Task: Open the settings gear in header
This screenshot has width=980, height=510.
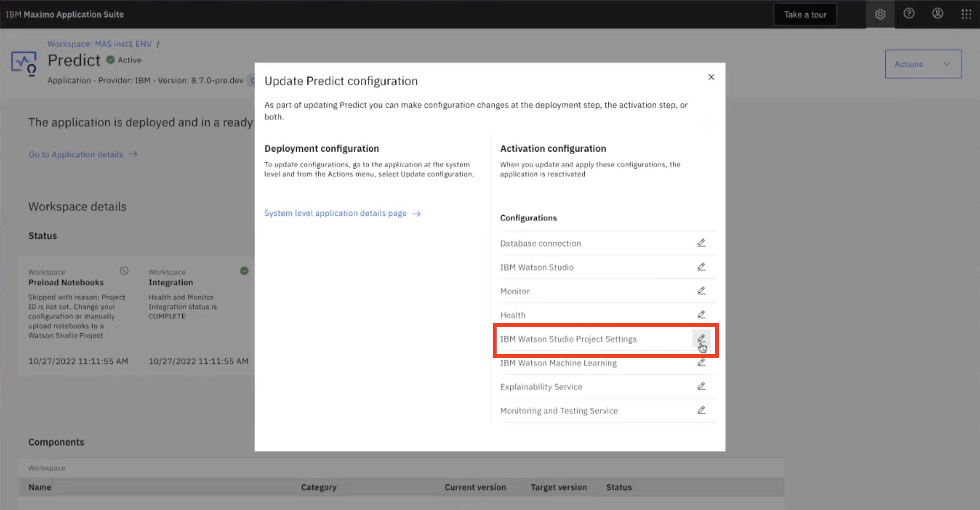Action: tap(880, 14)
